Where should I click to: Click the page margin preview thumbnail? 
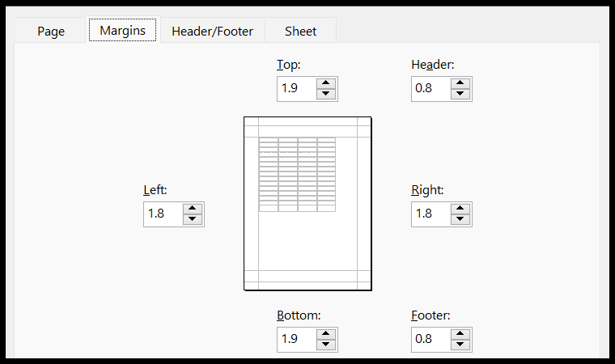[307, 204]
